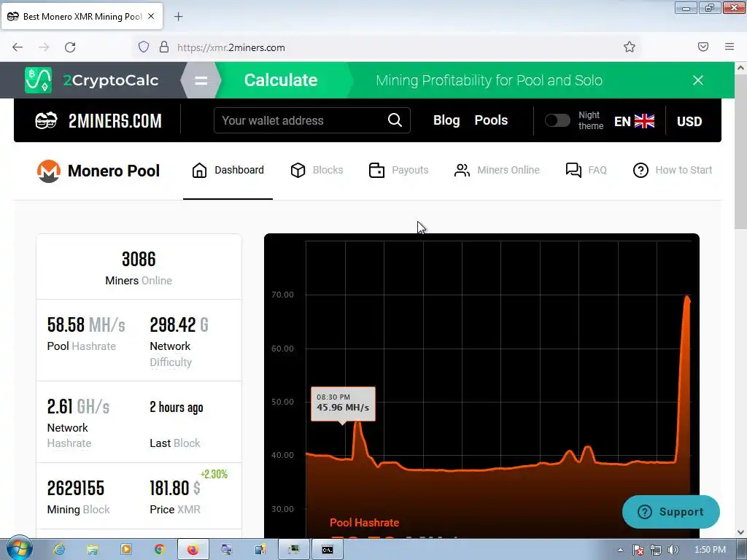Click the volume speaker tray icon

coord(673,550)
